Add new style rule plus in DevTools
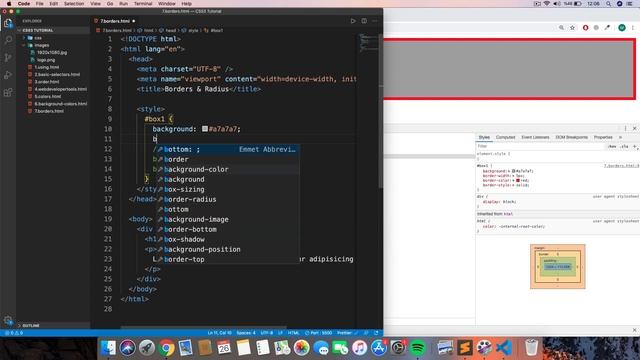 coord(635,146)
